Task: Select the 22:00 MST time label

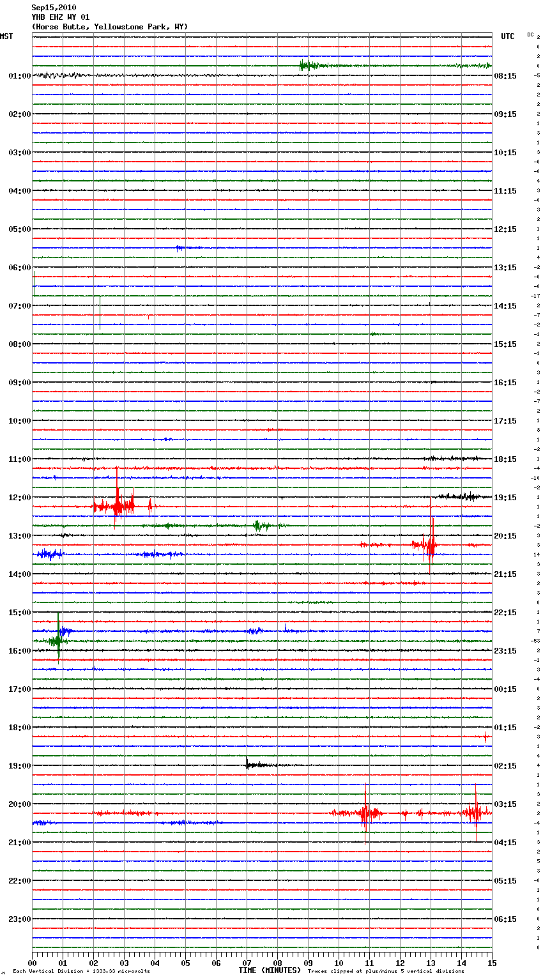Action: 20,881
